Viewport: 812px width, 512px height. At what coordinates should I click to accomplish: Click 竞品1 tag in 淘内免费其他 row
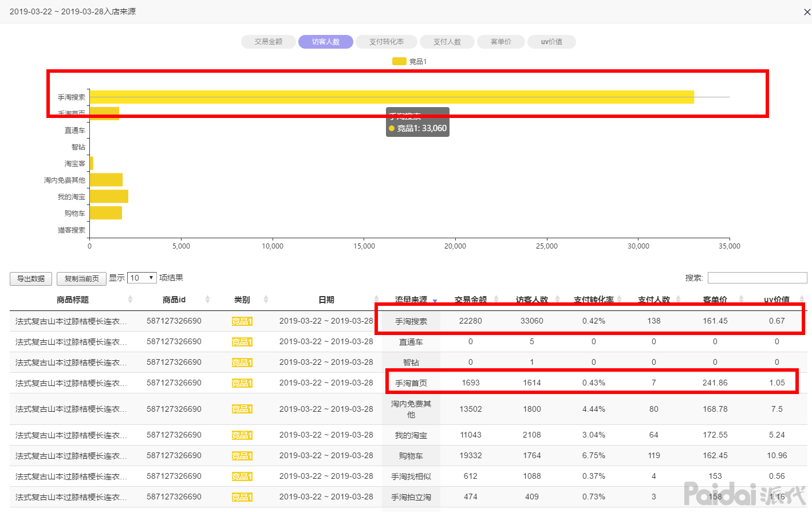pyautogui.click(x=242, y=409)
